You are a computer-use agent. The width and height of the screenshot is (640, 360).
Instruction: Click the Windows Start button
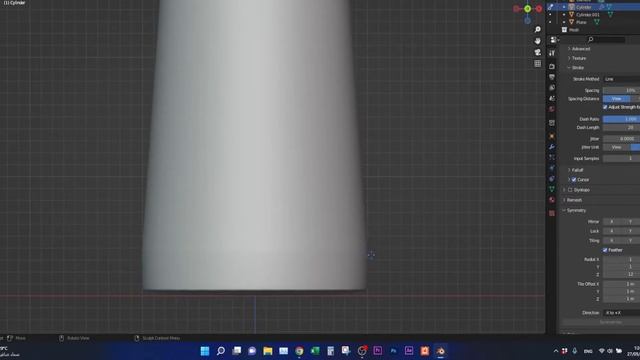205,351
